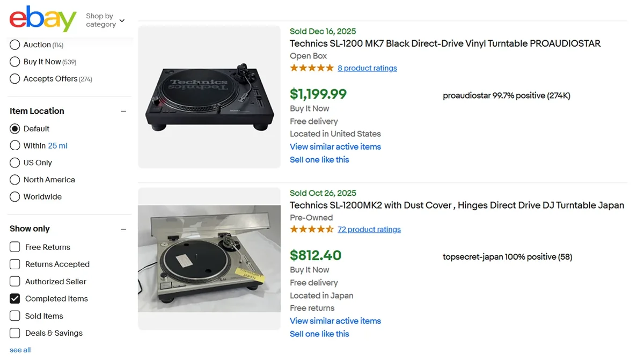The height and width of the screenshot is (361, 644).
Task: Collapse the Item Location section
Action: click(x=123, y=112)
